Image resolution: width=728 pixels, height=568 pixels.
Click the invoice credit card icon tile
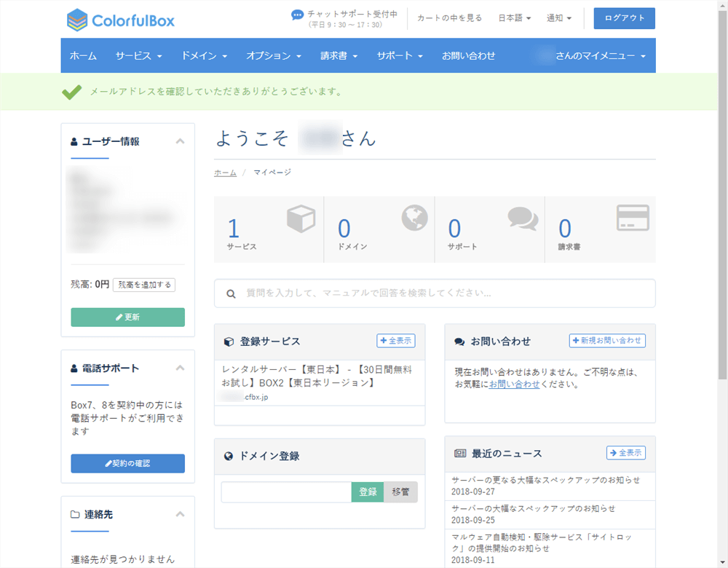click(633, 218)
